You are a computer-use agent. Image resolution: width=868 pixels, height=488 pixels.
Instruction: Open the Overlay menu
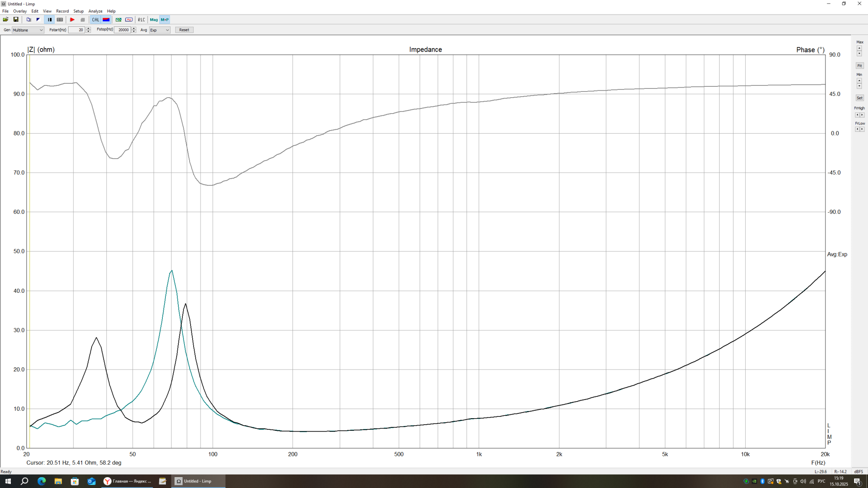pos(20,11)
